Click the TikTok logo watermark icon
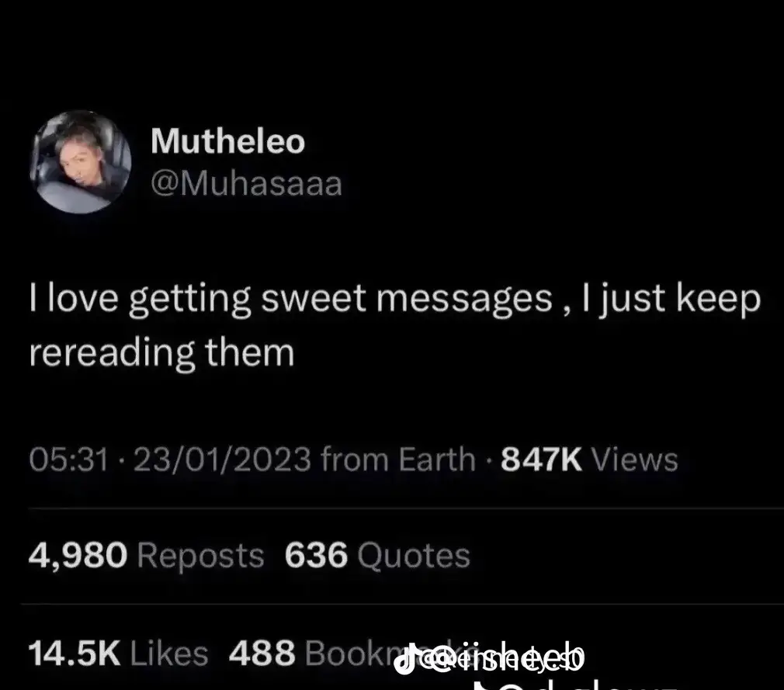This screenshot has width=784, height=690. pos(405,659)
